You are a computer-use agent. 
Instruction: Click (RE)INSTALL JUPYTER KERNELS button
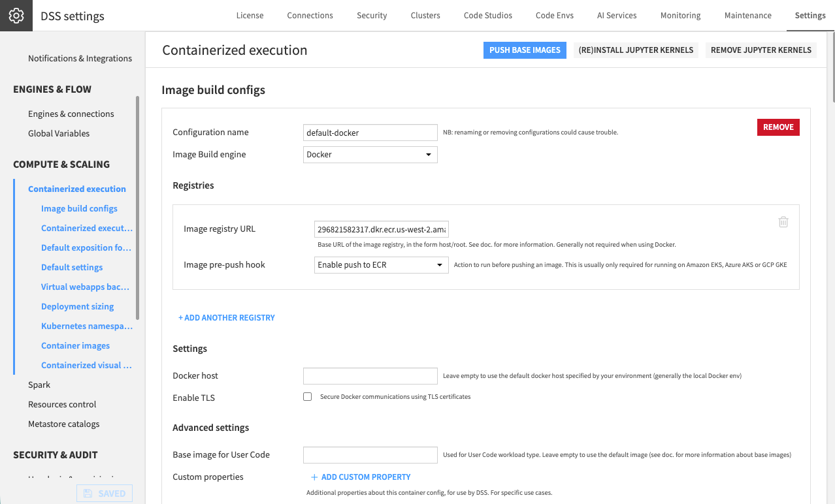tap(636, 50)
